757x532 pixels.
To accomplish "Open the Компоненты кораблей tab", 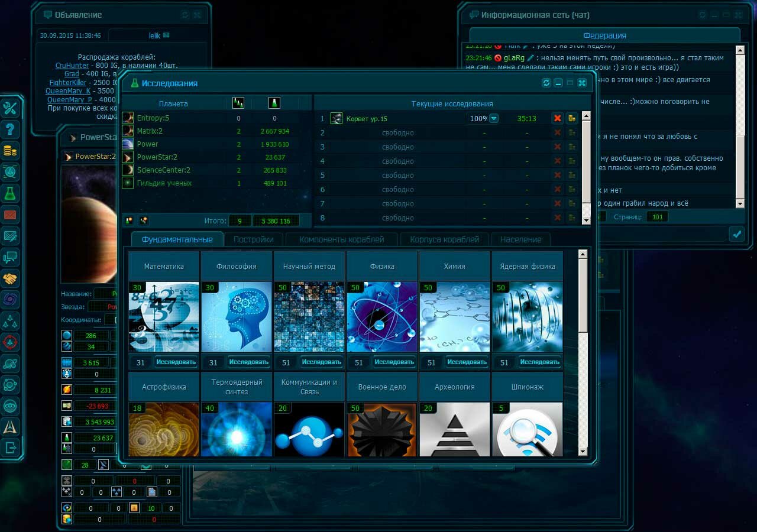I will tap(341, 239).
